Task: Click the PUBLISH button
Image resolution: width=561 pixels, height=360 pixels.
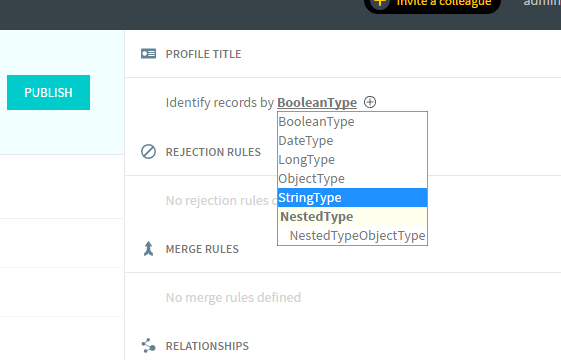Action: pyautogui.click(x=48, y=92)
